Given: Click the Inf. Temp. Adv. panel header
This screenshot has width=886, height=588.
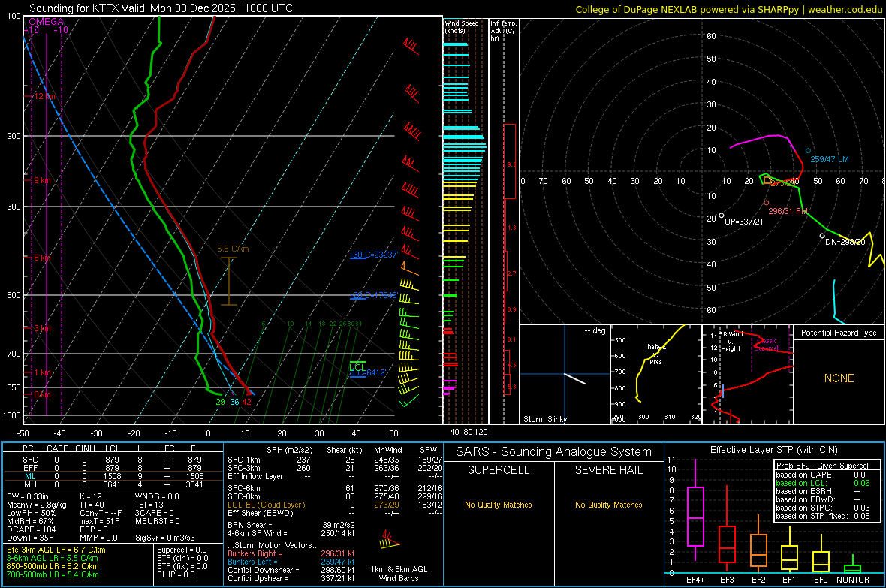Looking at the screenshot, I should [503, 31].
